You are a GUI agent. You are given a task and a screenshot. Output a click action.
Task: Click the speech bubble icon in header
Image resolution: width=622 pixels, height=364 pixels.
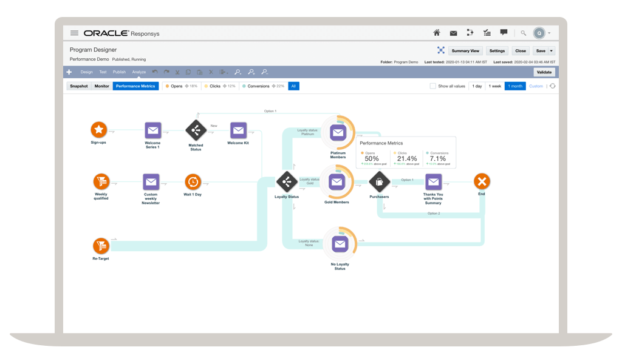click(x=504, y=32)
